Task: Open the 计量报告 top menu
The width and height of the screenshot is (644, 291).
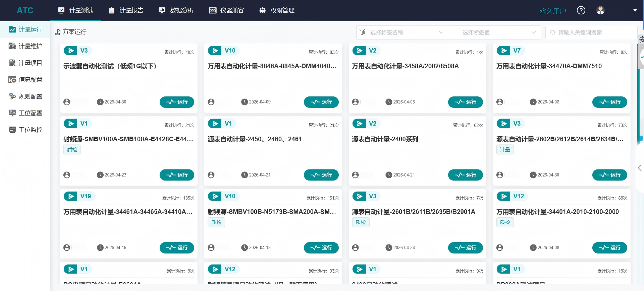Action: pos(126,10)
